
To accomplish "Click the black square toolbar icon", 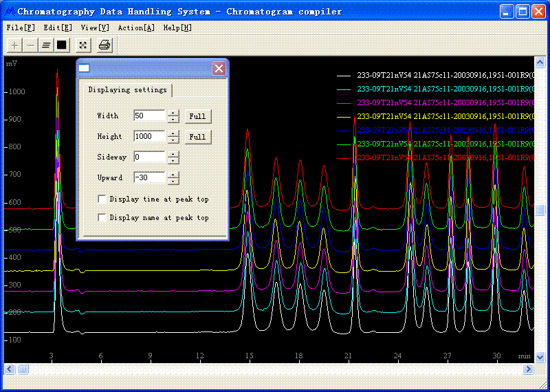I will 61,45.
